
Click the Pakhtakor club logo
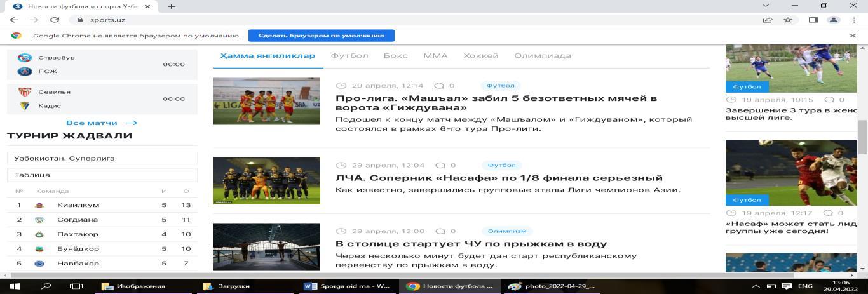[x=39, y=234]
